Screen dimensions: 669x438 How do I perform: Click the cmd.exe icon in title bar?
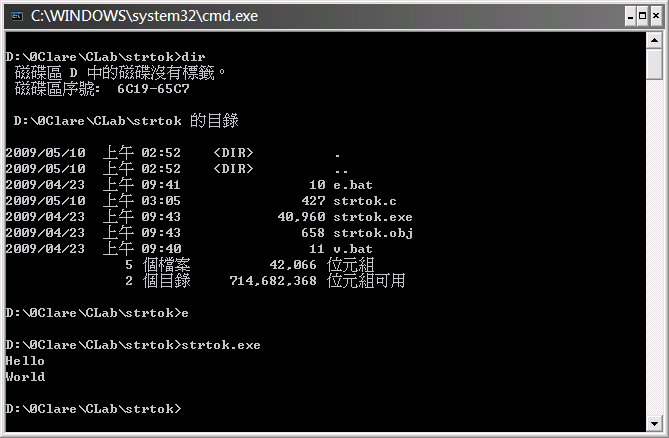16,15
